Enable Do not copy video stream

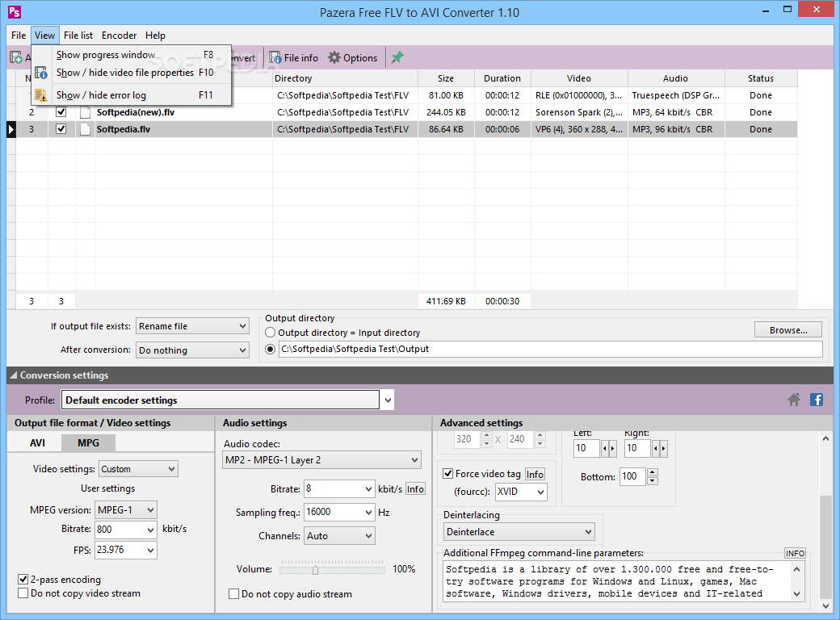[x=23, y=593]
